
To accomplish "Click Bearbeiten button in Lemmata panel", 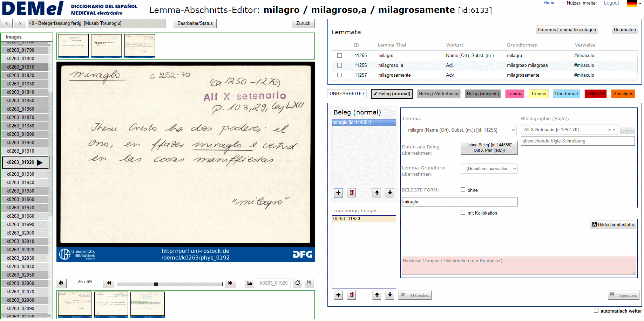I will [x=625, y=30].
